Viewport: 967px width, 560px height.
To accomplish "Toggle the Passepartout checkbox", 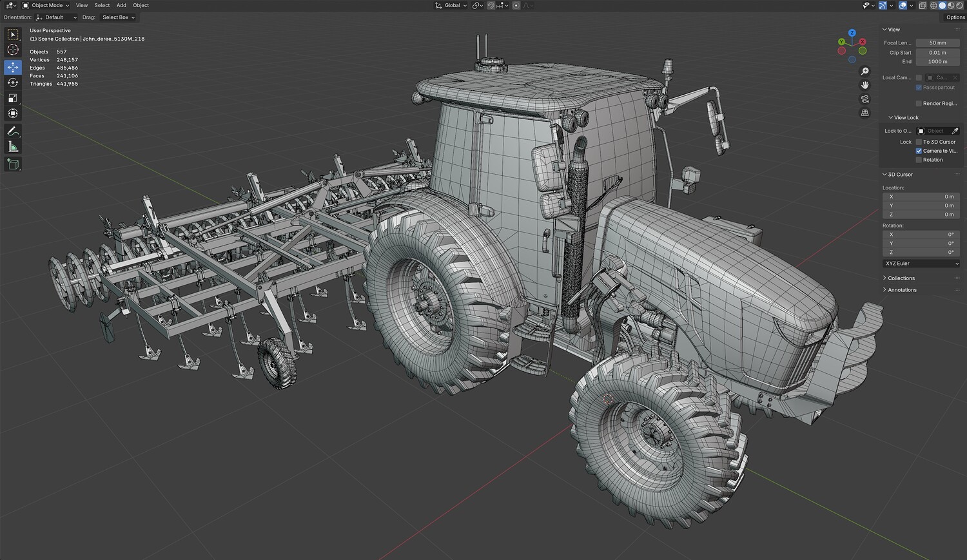I will tap(919, 87).
